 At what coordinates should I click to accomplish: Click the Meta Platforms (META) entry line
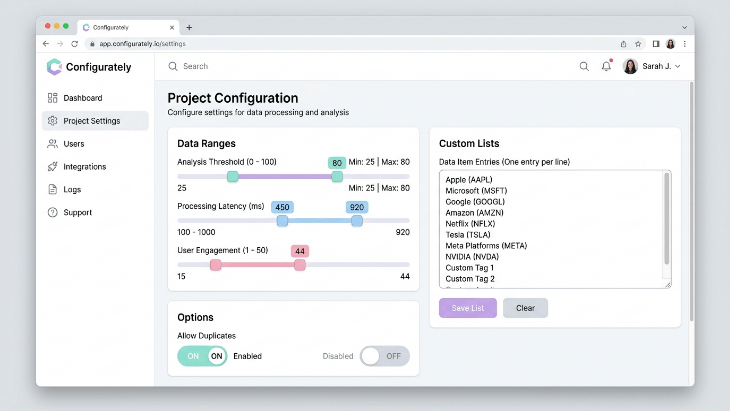click(486, 246)
